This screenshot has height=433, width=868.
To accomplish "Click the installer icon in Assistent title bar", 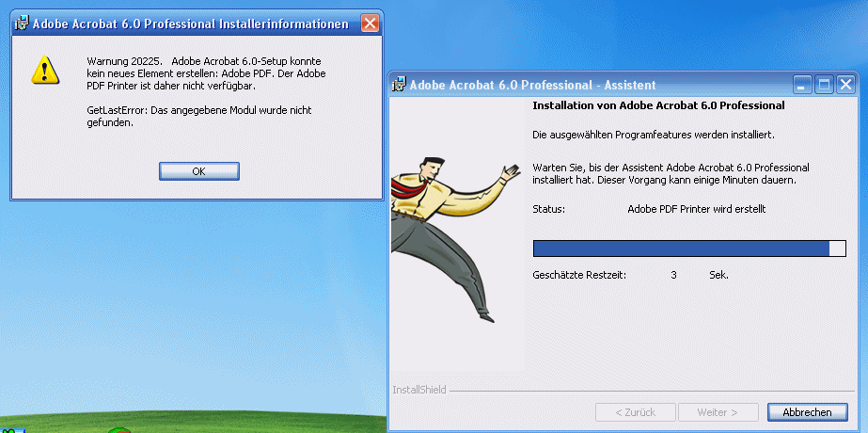I will point(399,85).
